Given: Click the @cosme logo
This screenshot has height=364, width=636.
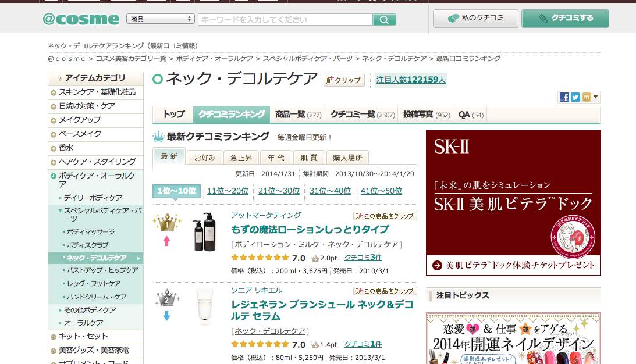Looking at the screenshot, I should click(81, 19).
